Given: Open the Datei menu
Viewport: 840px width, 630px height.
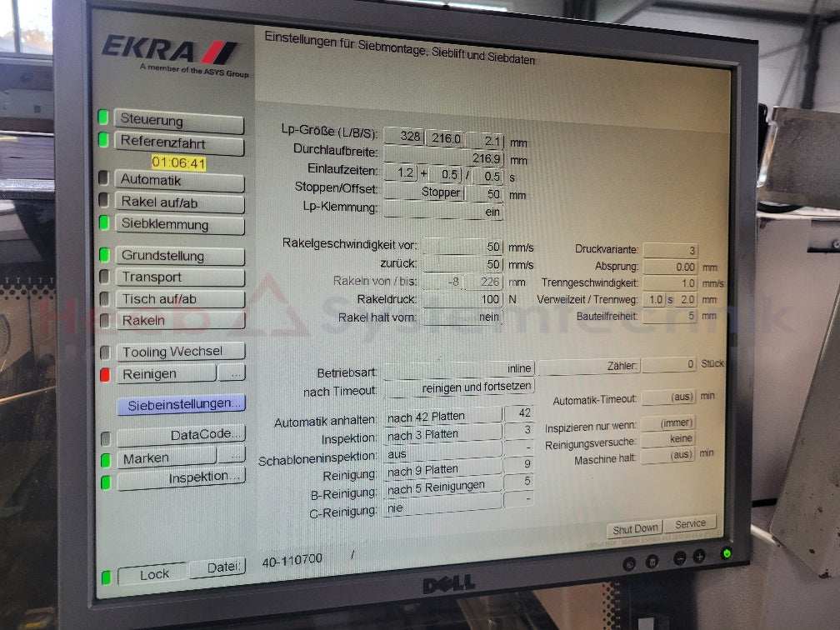Looking at the screenshot, I should (217, 568).
